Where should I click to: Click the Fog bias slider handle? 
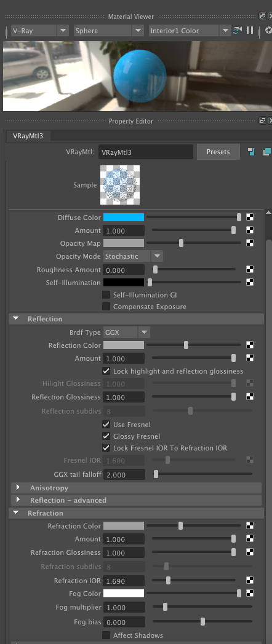coord(202,621)
